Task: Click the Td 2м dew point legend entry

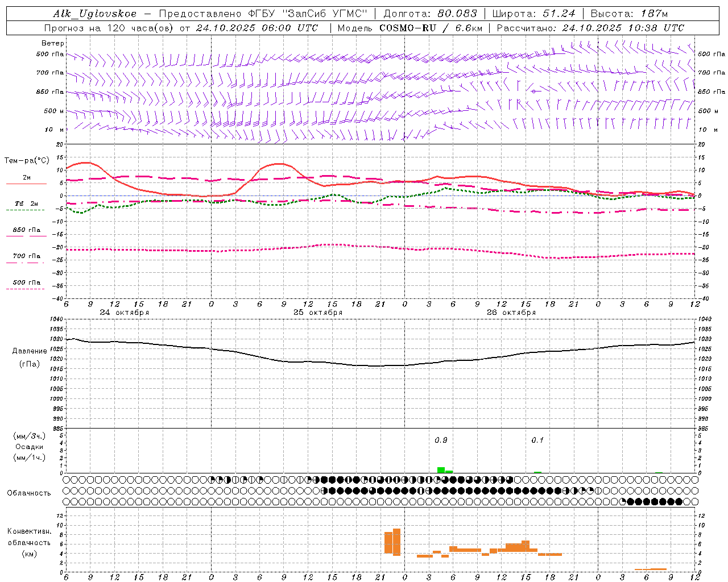Action: click(27, 203)
